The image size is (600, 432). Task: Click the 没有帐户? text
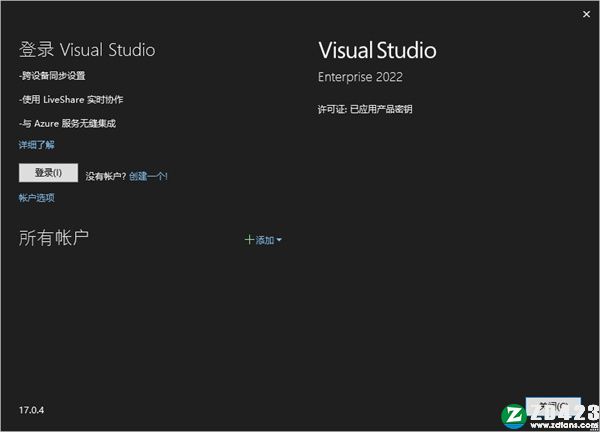(x=106, y=176)
